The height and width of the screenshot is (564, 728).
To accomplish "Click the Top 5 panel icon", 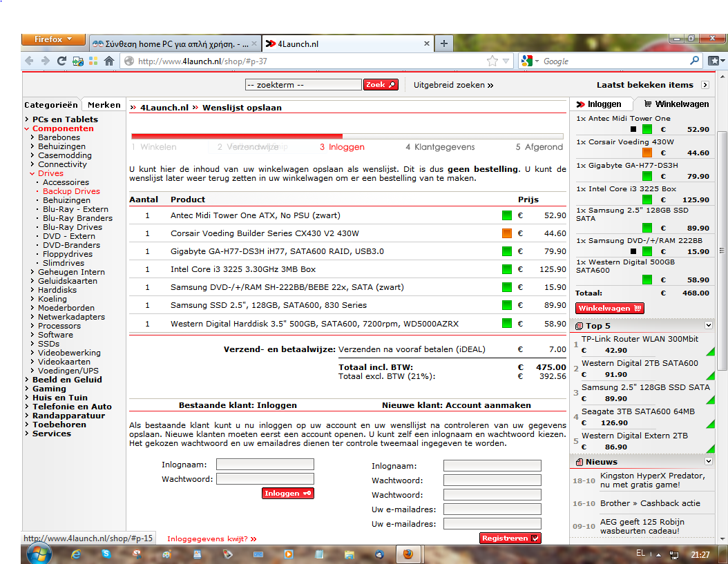I will (579, 326).
